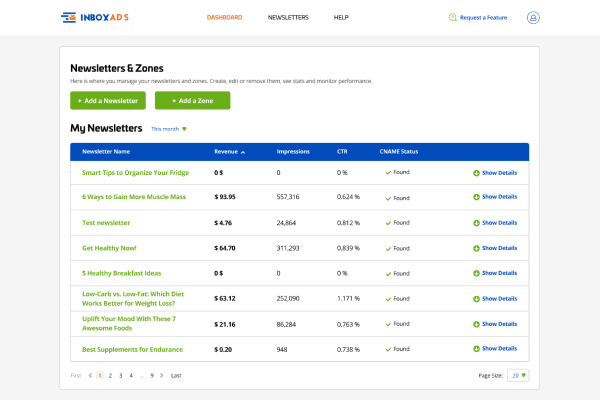Open the user account profile icon

(533, 18)
